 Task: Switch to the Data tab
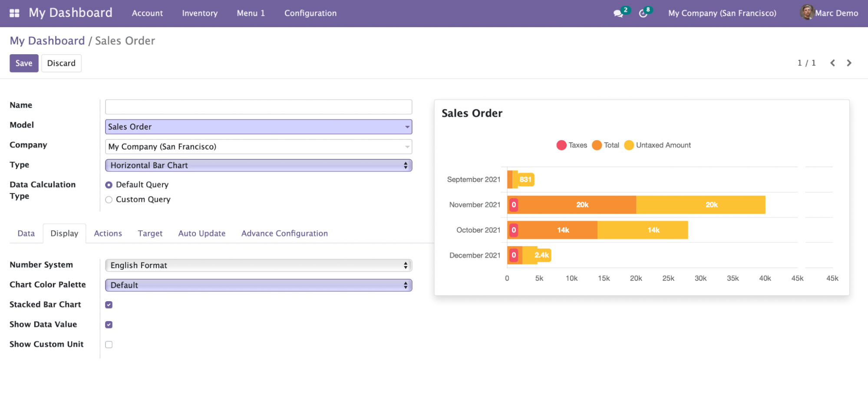tap(26, 233)
